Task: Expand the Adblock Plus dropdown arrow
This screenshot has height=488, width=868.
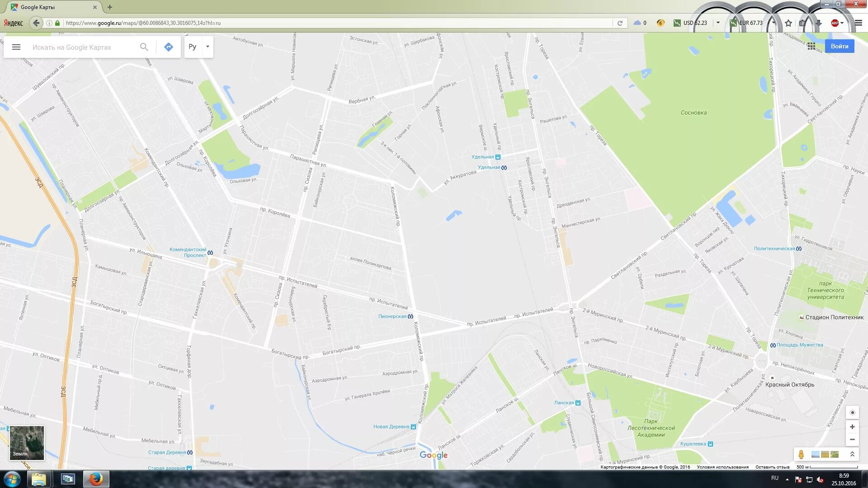Action: [842, 23]
